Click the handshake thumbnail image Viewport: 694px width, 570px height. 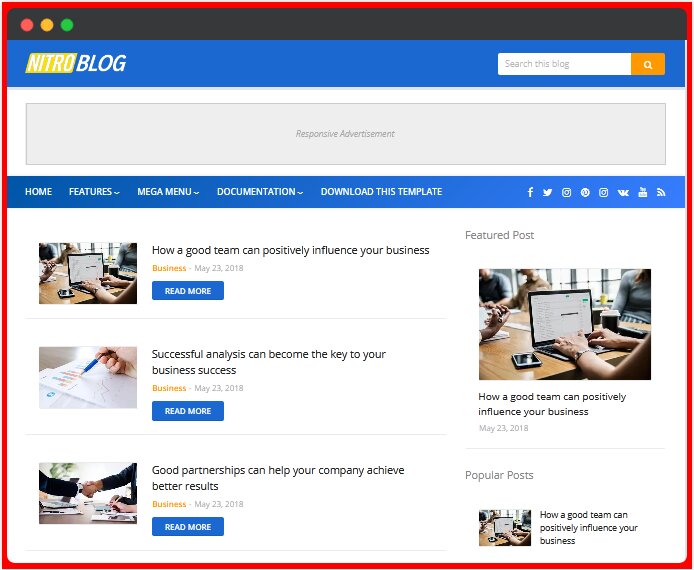pos(88,493)
